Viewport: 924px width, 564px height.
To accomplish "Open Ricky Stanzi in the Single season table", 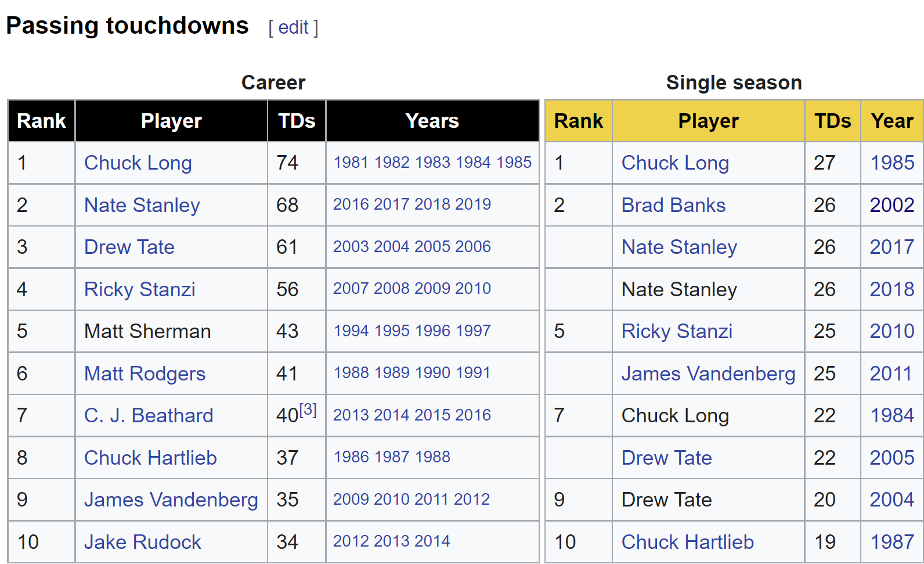I will point(677,331).
